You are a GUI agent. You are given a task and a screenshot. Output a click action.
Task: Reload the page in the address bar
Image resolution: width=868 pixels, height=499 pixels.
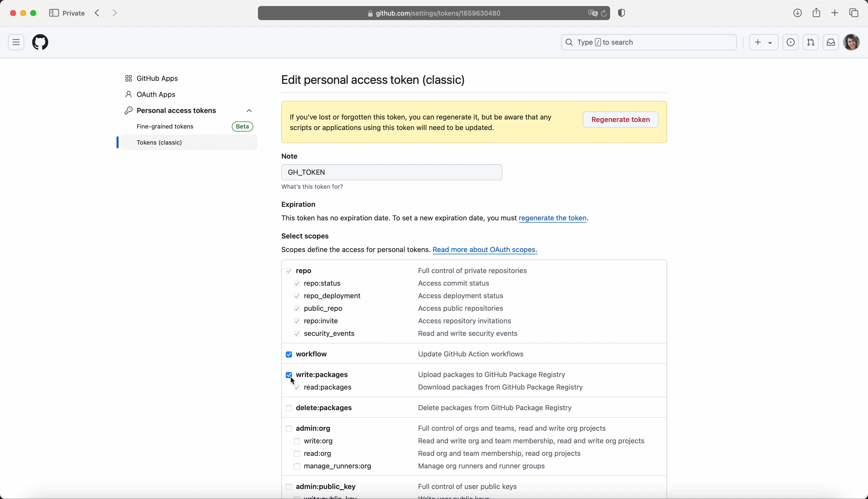[x=604, y=14]
